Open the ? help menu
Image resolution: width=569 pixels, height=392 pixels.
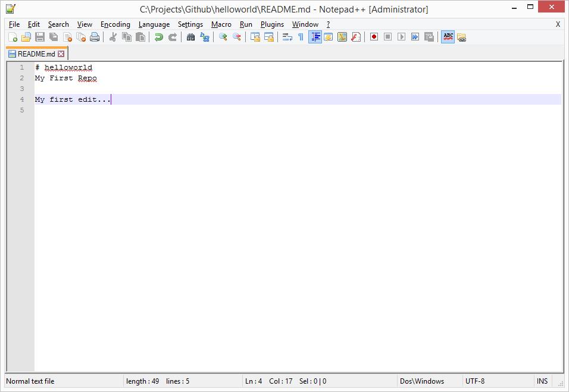click(x=329, y=24)
